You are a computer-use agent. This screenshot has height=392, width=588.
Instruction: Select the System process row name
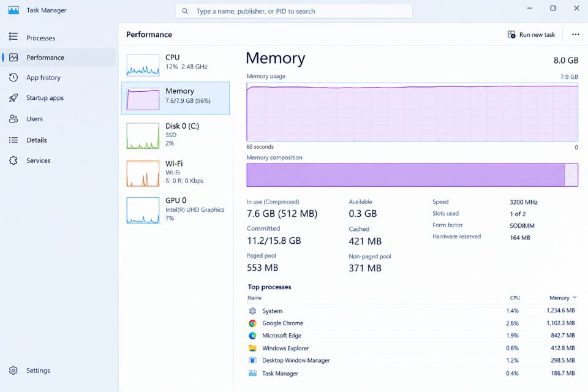pos(272,311)
